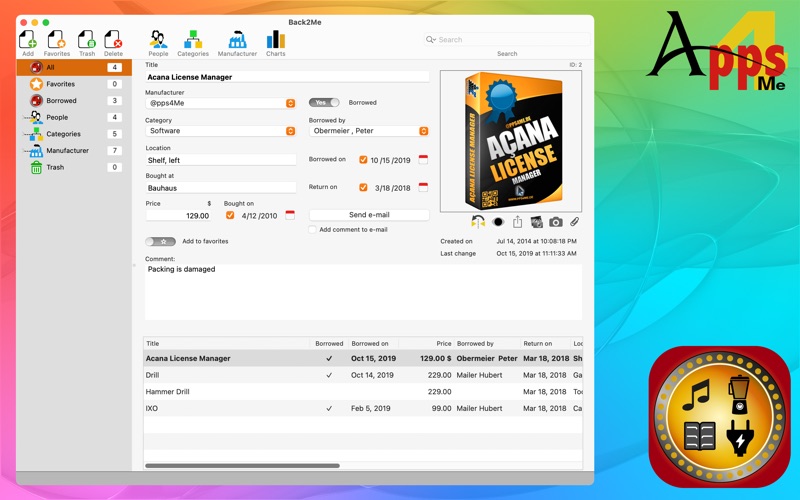This screenshot has width=800, height=500.
Task: Sort table by Borrowed by column header
Action: point(487,343)
